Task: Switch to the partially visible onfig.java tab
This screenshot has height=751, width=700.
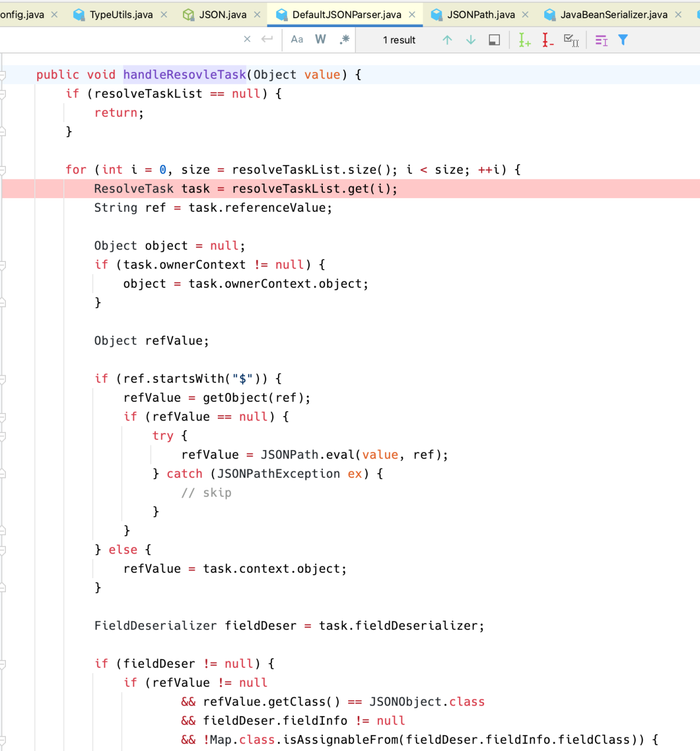Action: [x=22, y=14]
